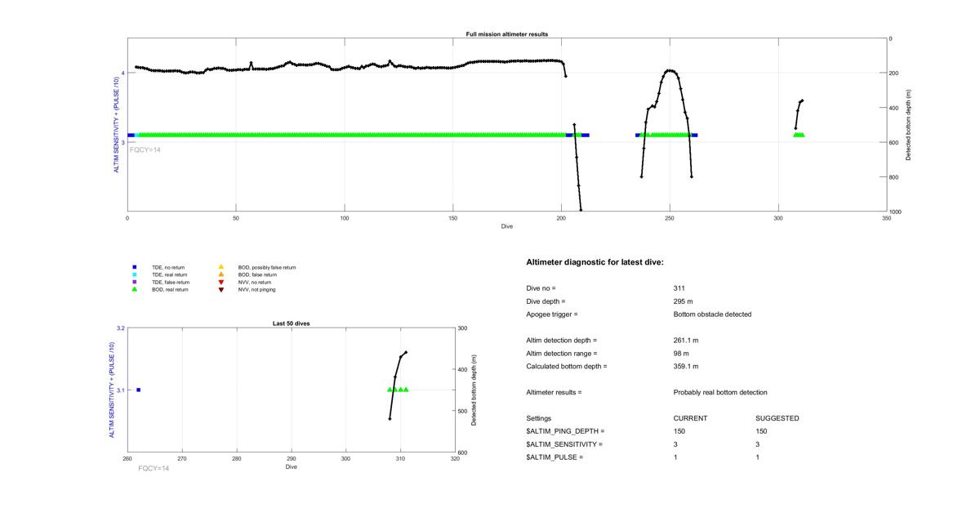This screenshot has height=508, width=980.
Task: Click the 'Settings' column header
Action: click(x=539, y=418)
